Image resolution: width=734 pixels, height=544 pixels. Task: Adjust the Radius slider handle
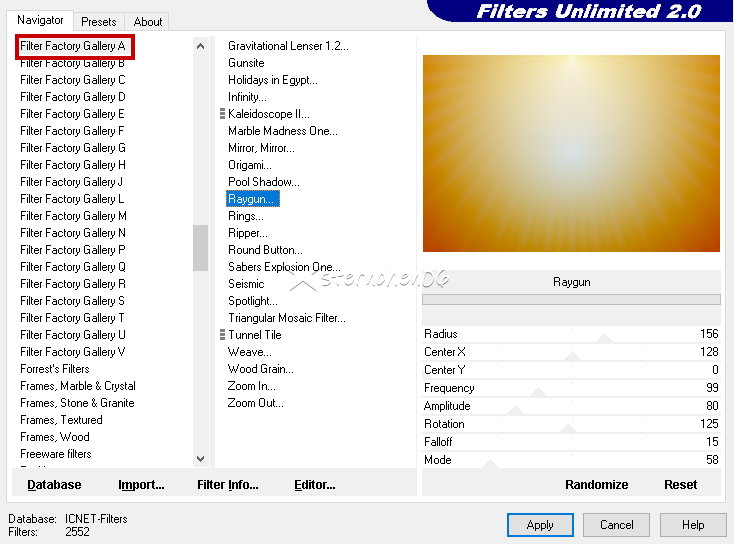(604, 338)
